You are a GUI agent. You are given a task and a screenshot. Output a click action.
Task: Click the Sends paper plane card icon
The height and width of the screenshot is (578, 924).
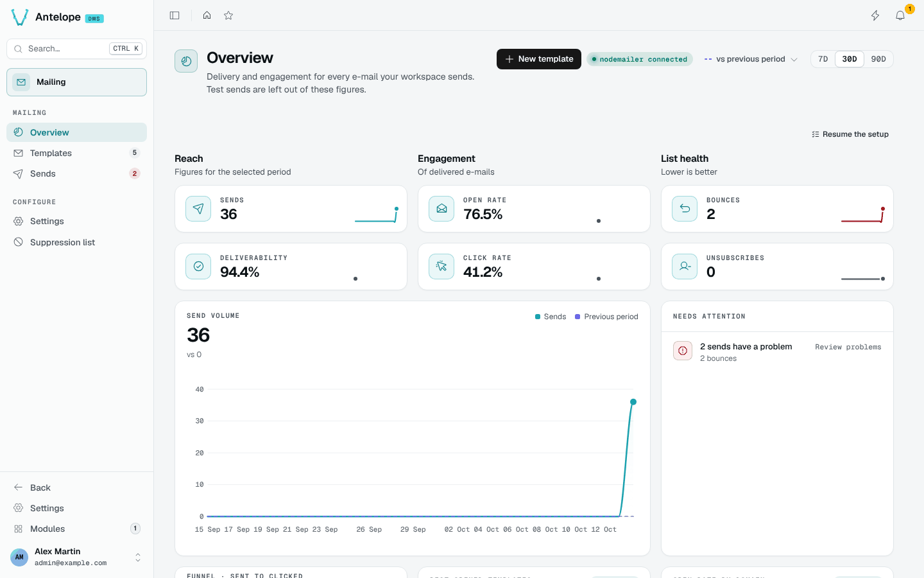[198, 209]
